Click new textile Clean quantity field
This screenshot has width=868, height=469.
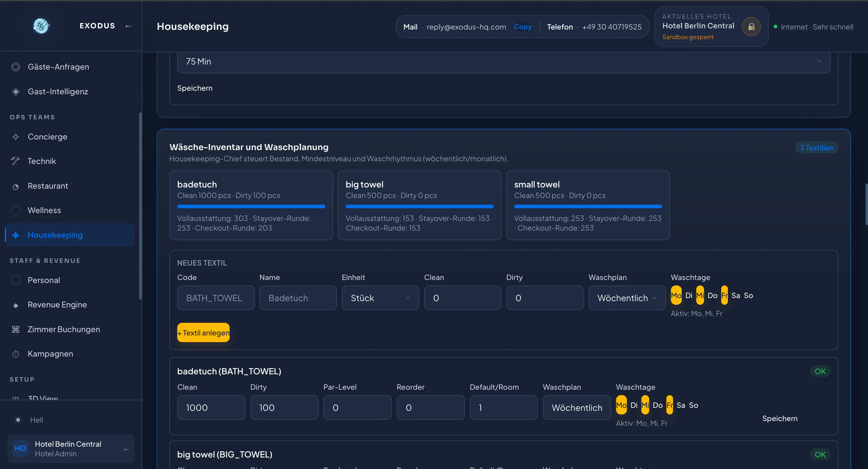pyautogui.click(x=462, y=298)
